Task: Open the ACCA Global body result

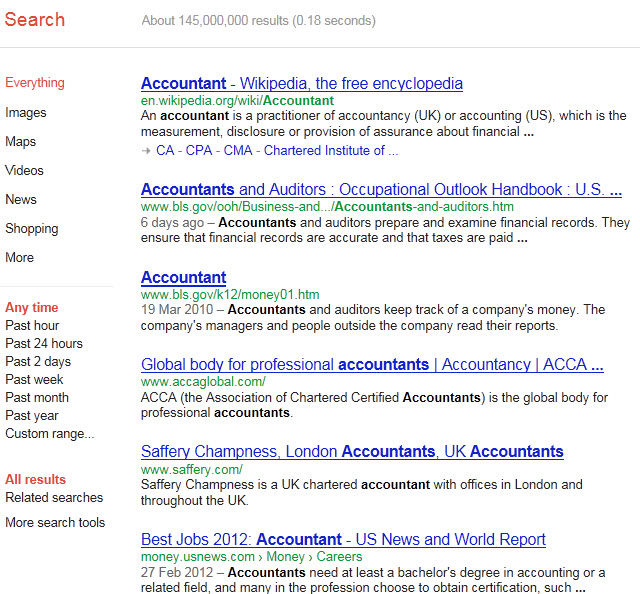Action: [x=372, y=365]
